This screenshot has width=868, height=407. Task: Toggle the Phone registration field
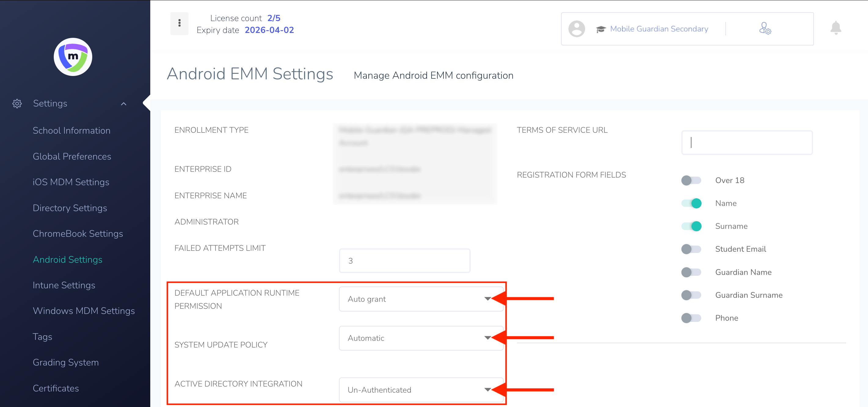(x=691, y=318)
